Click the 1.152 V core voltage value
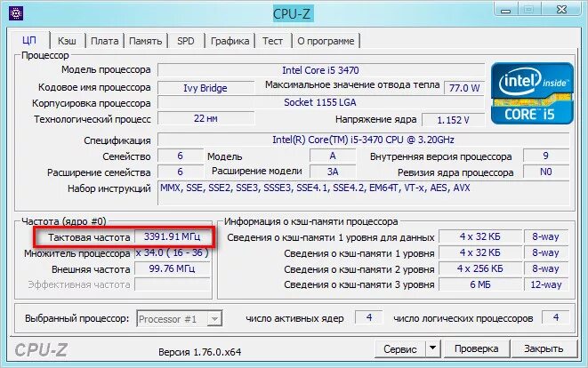This screenshot has height=368, width=588. pyautogui.click(x=453, y=120)
